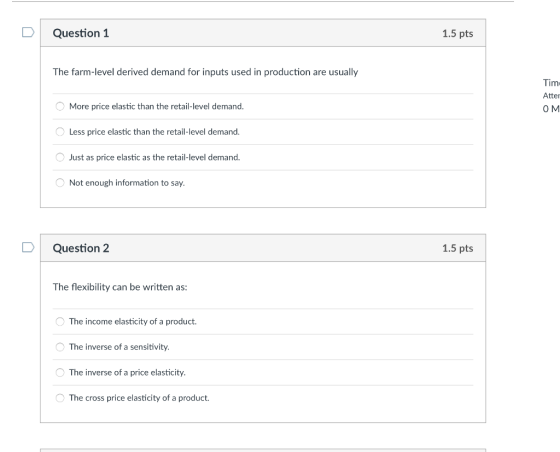Choose "Less price elastic than the retail-level demand"

(60, 132)
